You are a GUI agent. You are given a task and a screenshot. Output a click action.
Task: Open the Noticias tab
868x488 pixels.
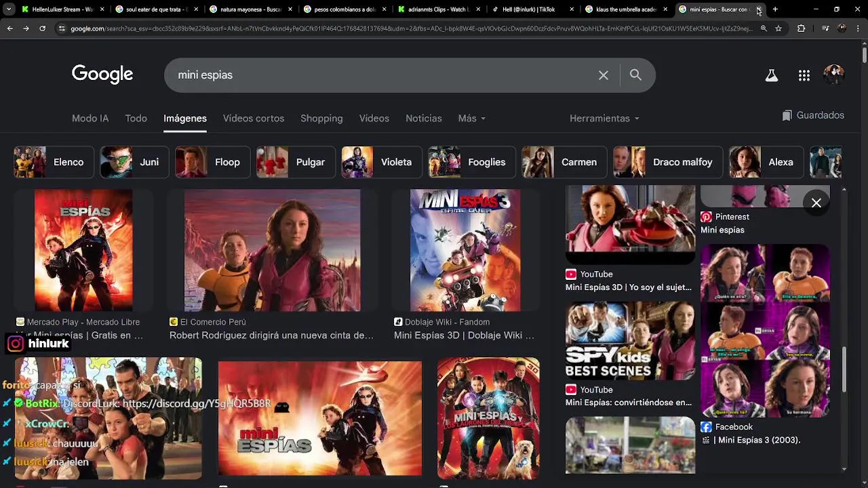(424, 118)
